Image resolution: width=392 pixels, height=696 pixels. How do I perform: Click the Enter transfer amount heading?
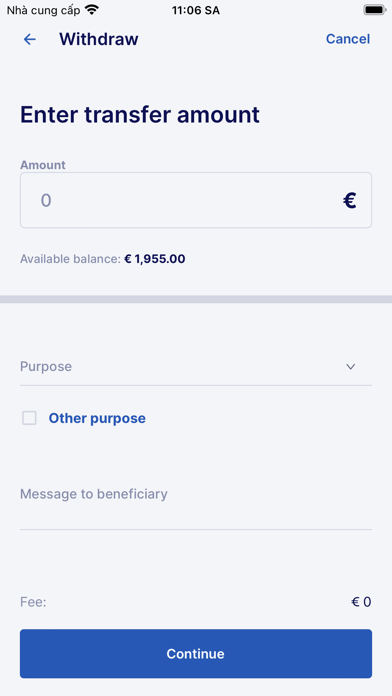140,115
